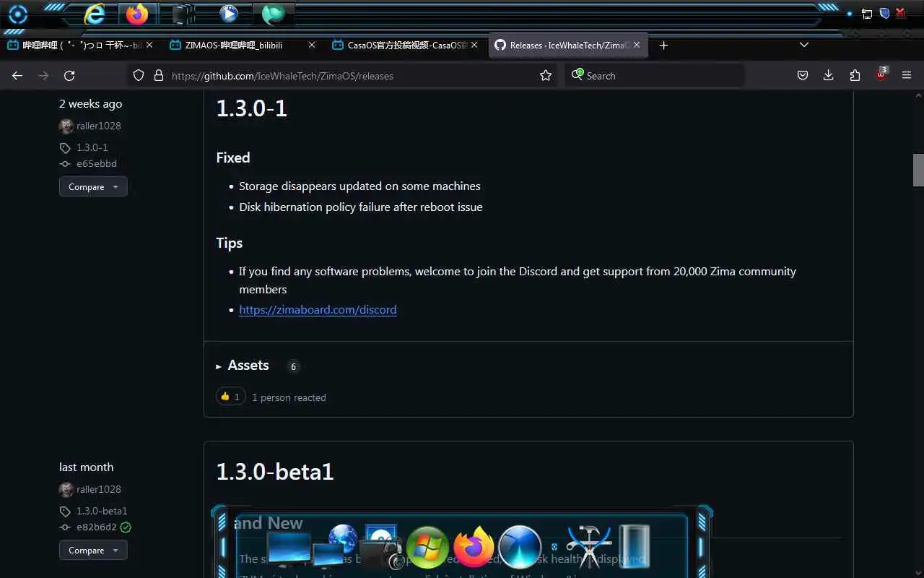Click the circular start orb in top-left corner
The image size is (924, 578).
tap(17, 14)
